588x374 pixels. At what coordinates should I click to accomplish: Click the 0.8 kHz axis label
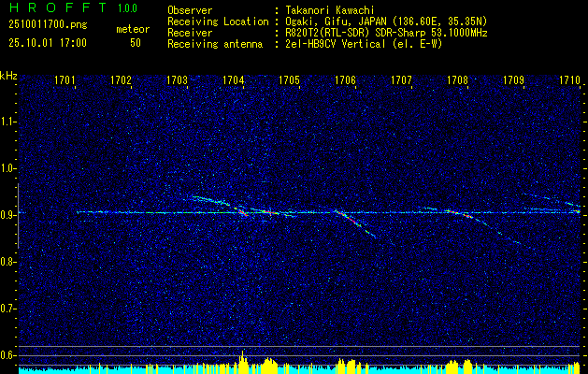pos(7,262)
